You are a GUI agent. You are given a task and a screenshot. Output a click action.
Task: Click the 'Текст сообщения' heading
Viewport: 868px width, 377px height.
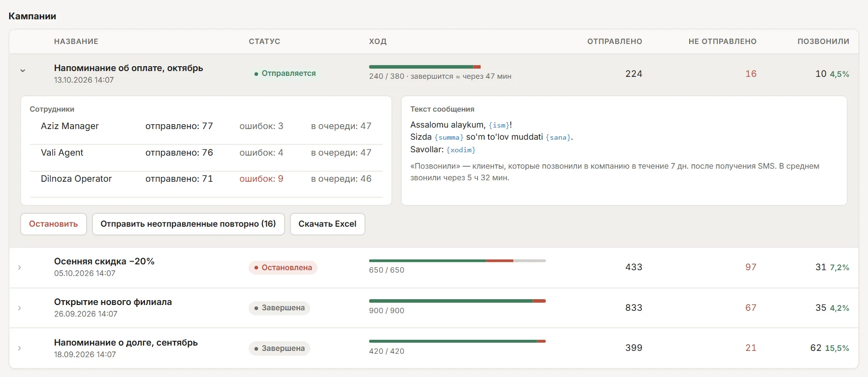[442, 109]
